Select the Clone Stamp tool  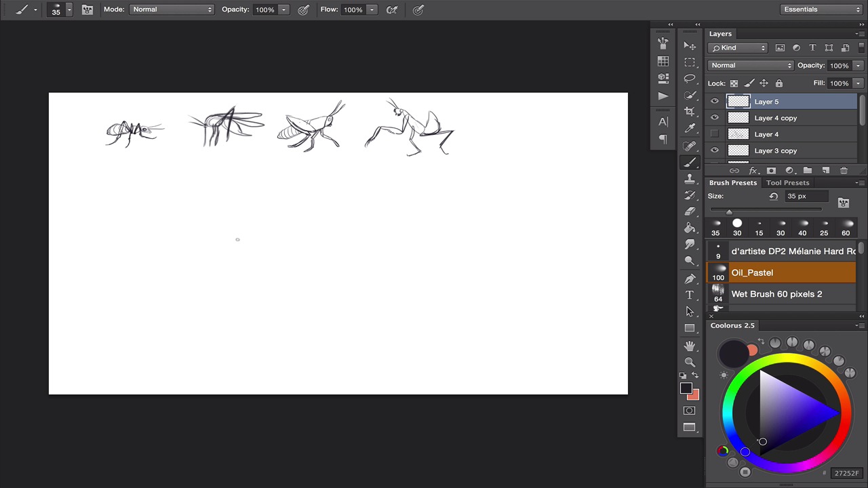pos(690,179)
